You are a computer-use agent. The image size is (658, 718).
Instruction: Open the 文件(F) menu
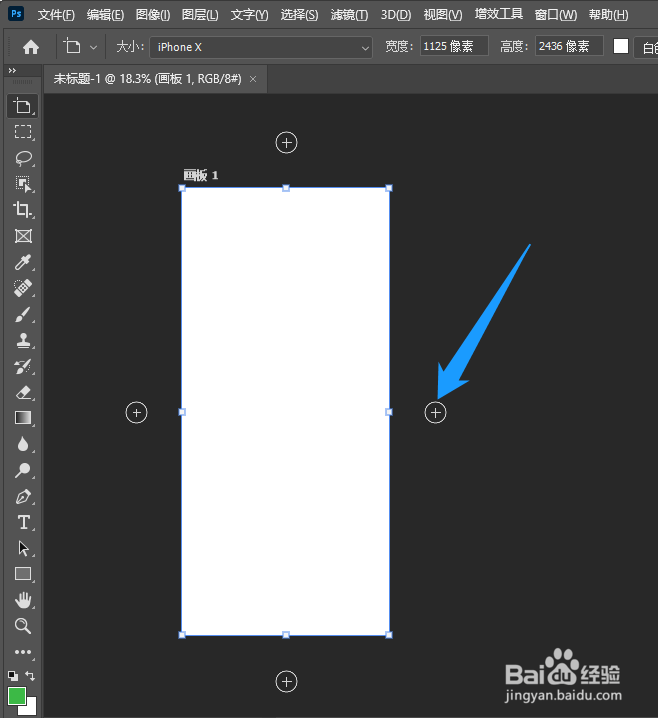(56, 15)
